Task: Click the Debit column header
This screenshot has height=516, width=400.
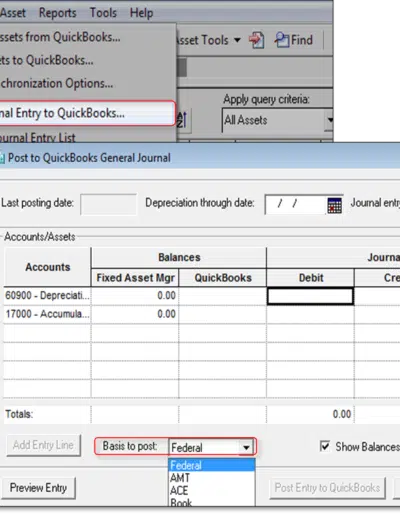Action: pyautogui.click(x=311, y=278)
